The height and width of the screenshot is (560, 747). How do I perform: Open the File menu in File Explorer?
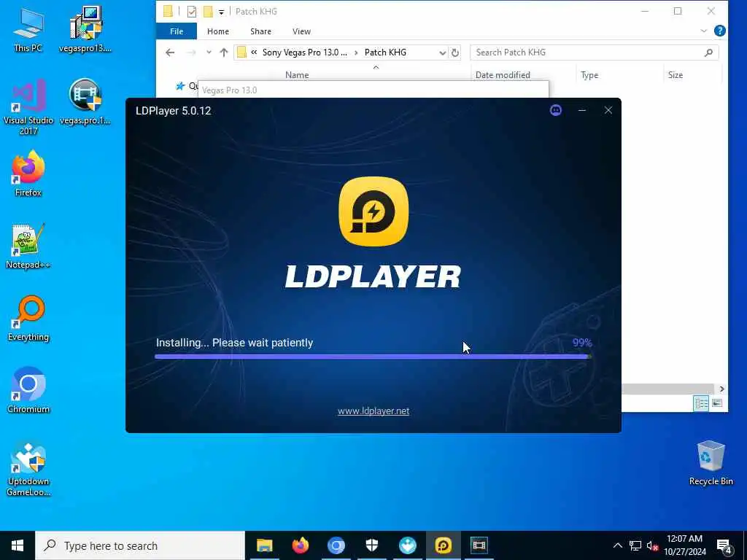[177, 31]
